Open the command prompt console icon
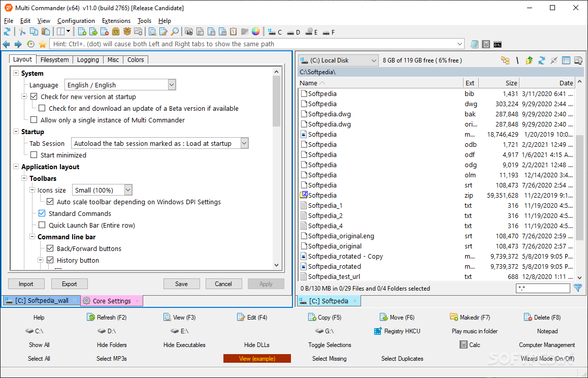588x378 pixels. pos(498,44)
